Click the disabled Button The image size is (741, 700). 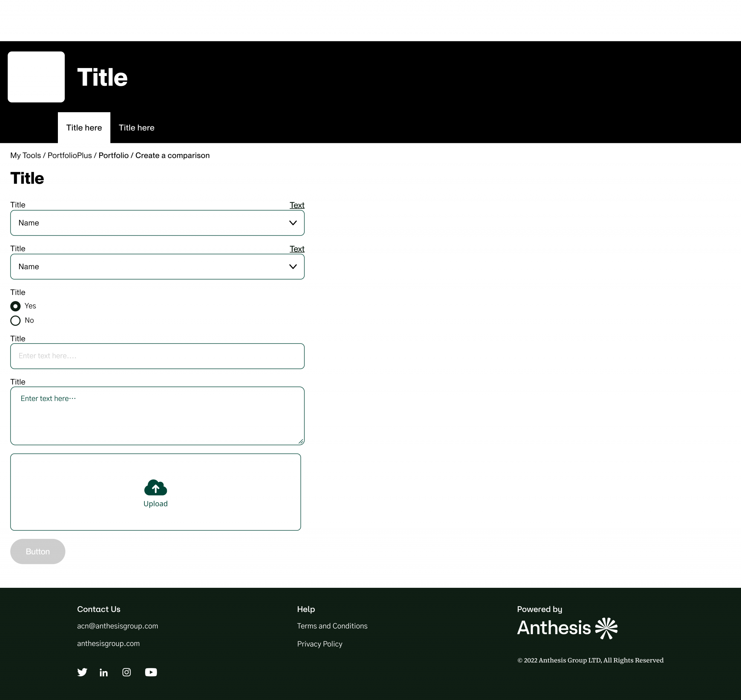(38, 552)
